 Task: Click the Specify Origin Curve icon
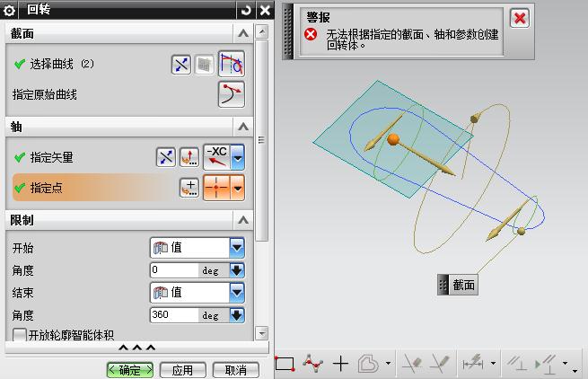(232, 94)
